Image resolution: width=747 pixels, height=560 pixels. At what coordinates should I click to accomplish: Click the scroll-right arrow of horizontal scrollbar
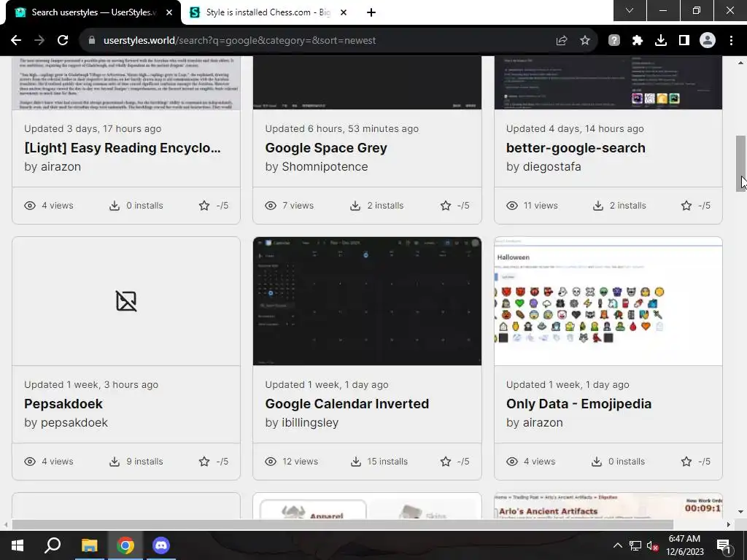coord(728,525)
